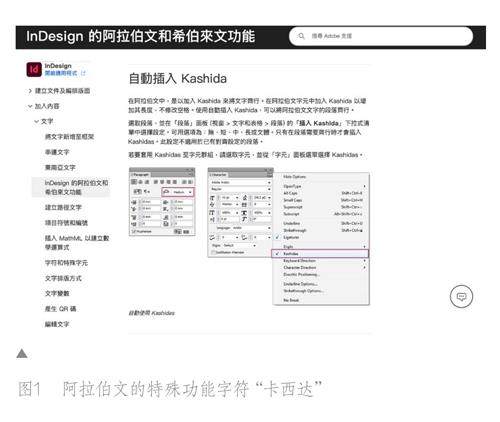
Task: Click the magnifier icon in search bar
Action: [301, 36]
